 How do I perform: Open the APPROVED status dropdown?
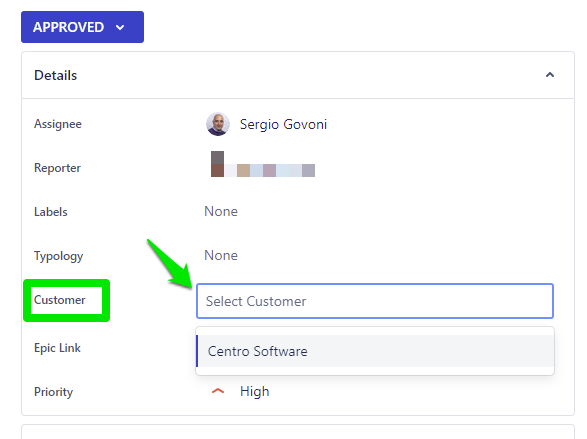(82, 27)
